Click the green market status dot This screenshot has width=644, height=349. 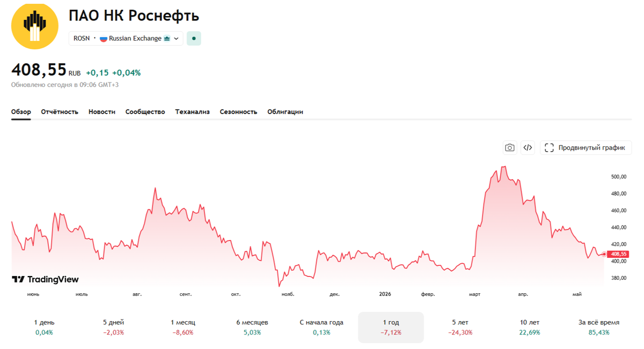point(194,39)
